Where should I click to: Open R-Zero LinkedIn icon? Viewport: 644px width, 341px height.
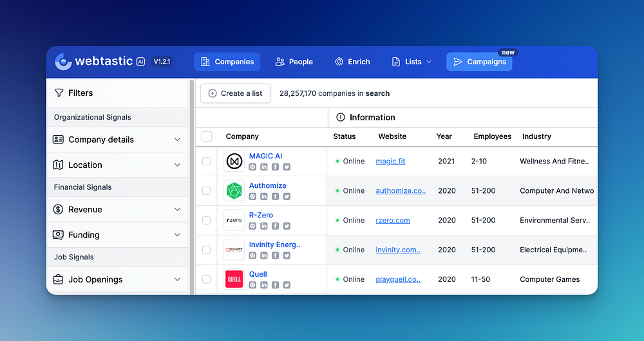(263, 226)
